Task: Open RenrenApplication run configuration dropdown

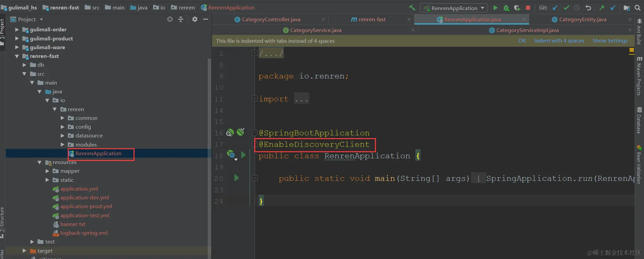Action: click(454, 8)
